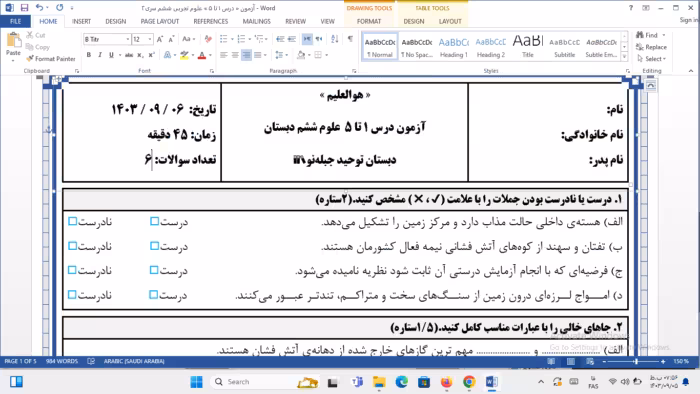Image resolution: width=700 pixels, height=394 pixels.
Task: Open the PAGE LAYOUT tab
Action: tap(160, 21)
